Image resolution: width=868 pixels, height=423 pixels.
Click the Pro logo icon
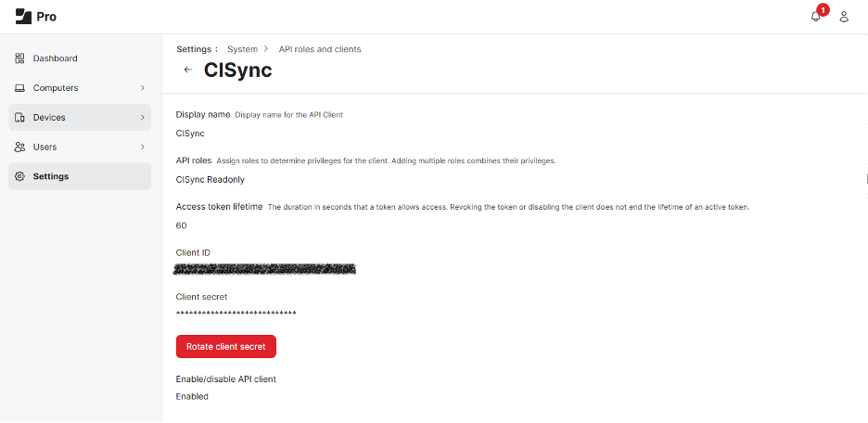tap(24, 17)
